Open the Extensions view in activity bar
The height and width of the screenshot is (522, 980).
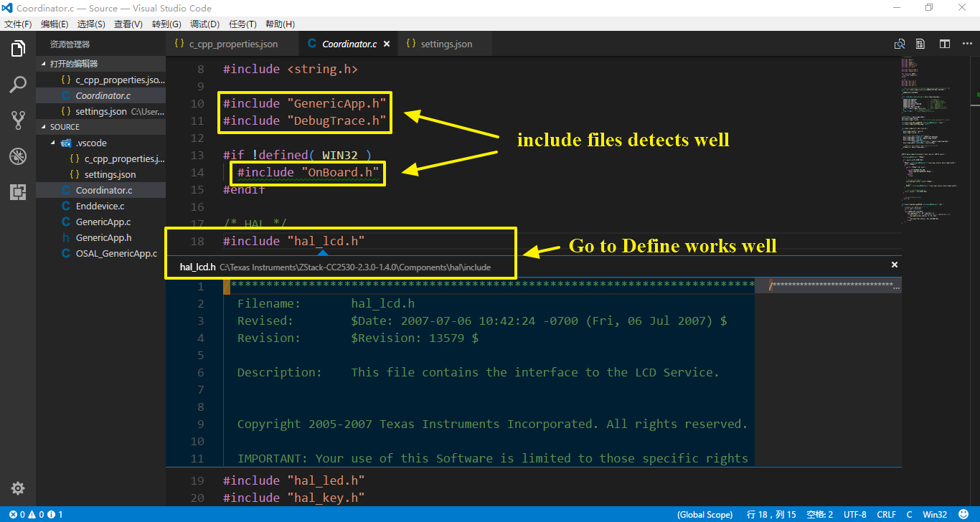(17, 191)
